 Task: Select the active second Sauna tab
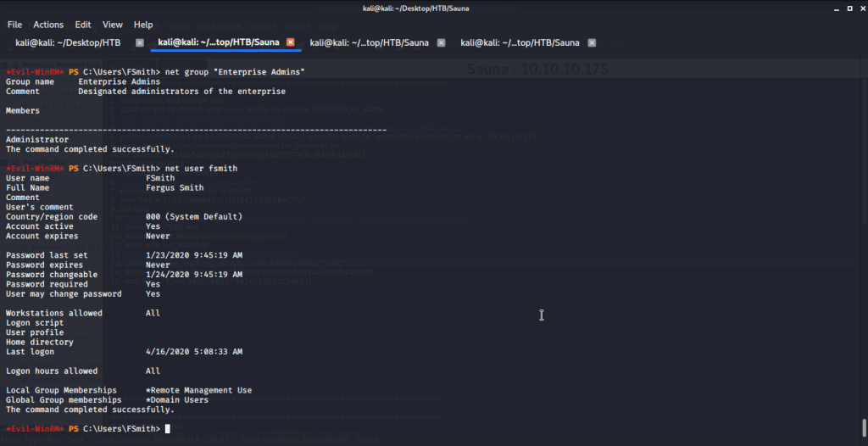218,42
